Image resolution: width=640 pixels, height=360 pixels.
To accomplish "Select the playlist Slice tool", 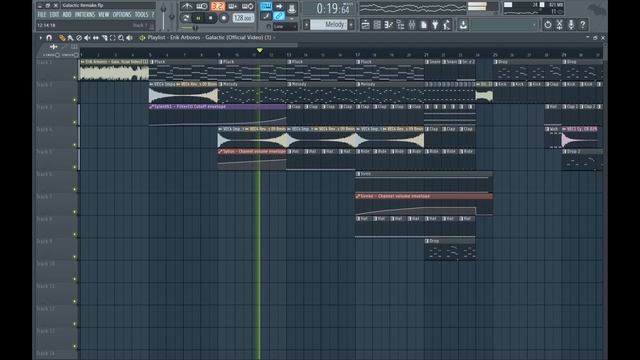I will coord(104,38).
